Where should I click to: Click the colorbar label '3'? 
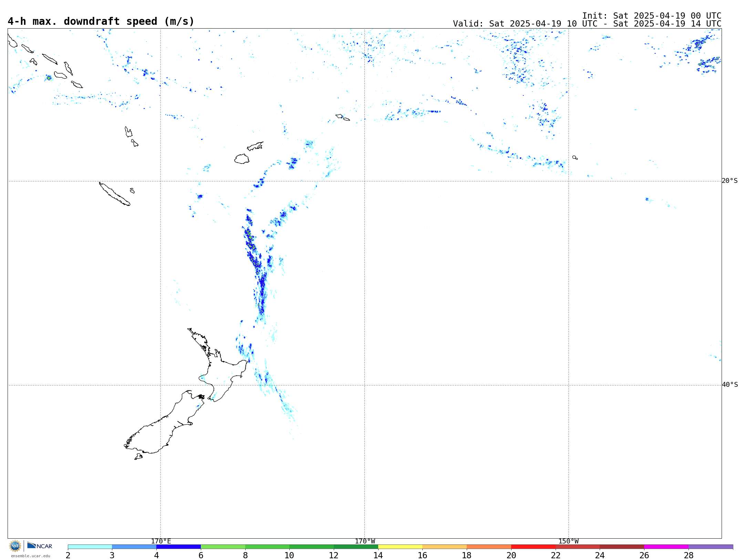(x=112, y=555)
